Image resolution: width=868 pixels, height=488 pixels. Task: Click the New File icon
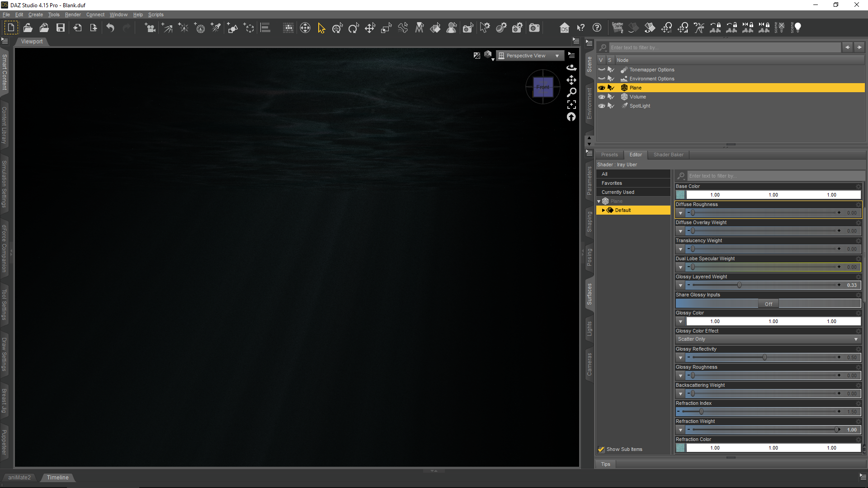click(x=11, y=28)
